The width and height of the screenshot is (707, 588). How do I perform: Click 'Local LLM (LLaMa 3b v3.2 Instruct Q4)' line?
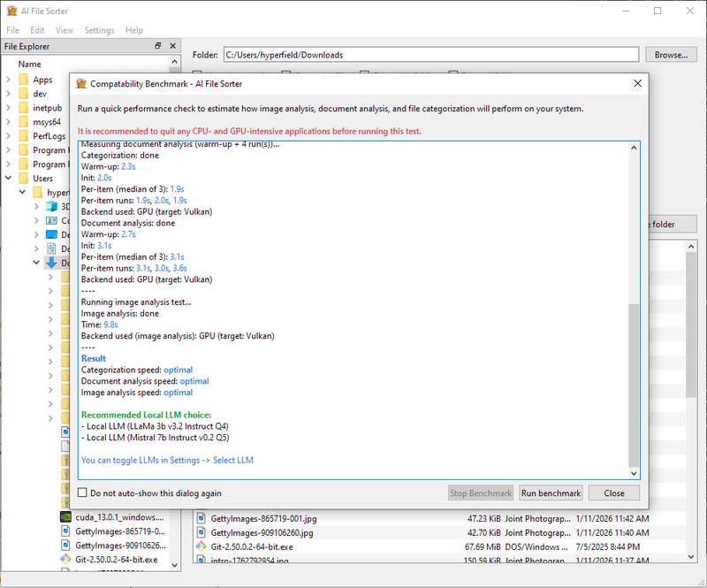(x=155, y=426)
